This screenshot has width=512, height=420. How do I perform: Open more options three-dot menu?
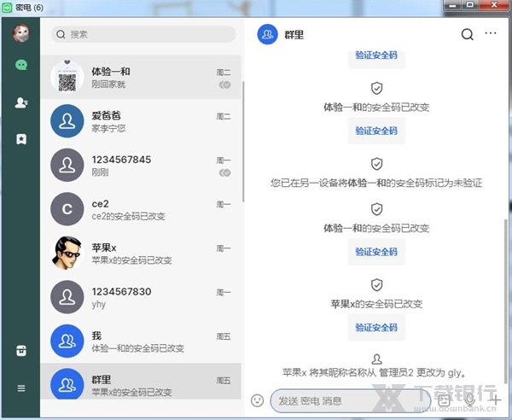[491, 33]
